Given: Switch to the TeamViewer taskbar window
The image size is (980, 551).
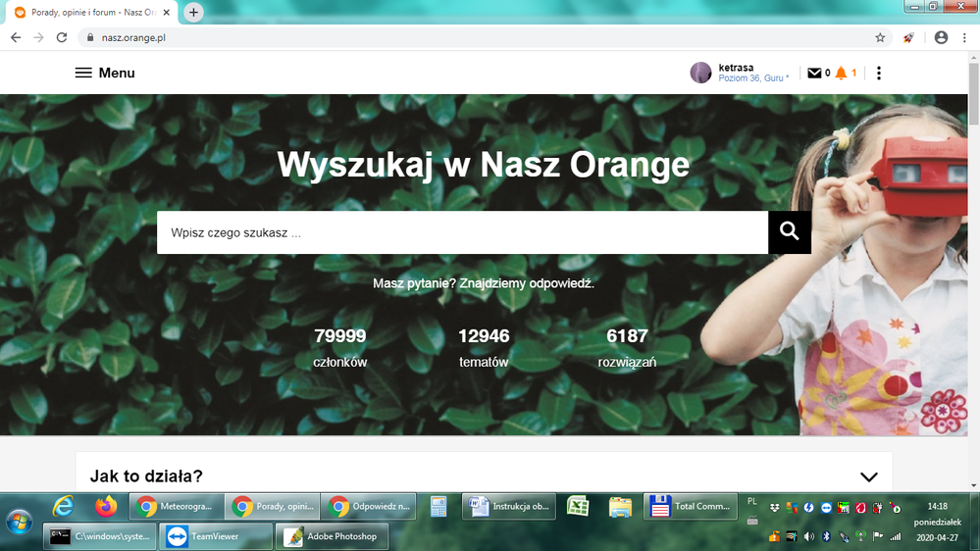Looking at the screenshot, I should (x=216, y=536).
